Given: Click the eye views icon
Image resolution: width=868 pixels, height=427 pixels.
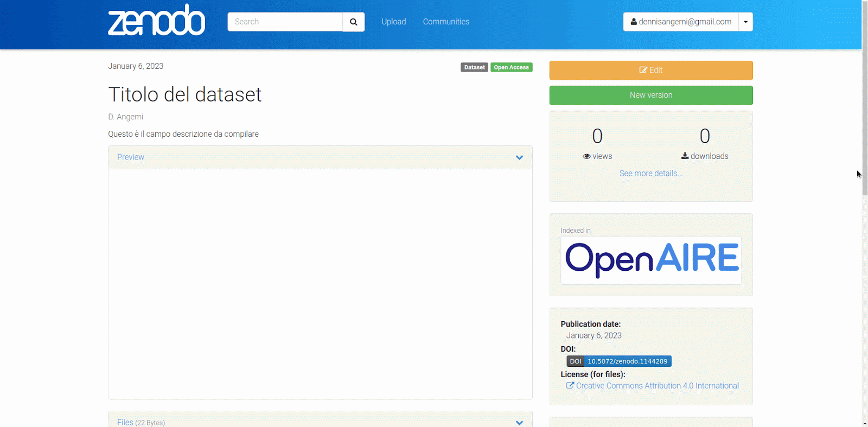Looking at the screenshot, I should pyautogui.click(x=586, y=156).
